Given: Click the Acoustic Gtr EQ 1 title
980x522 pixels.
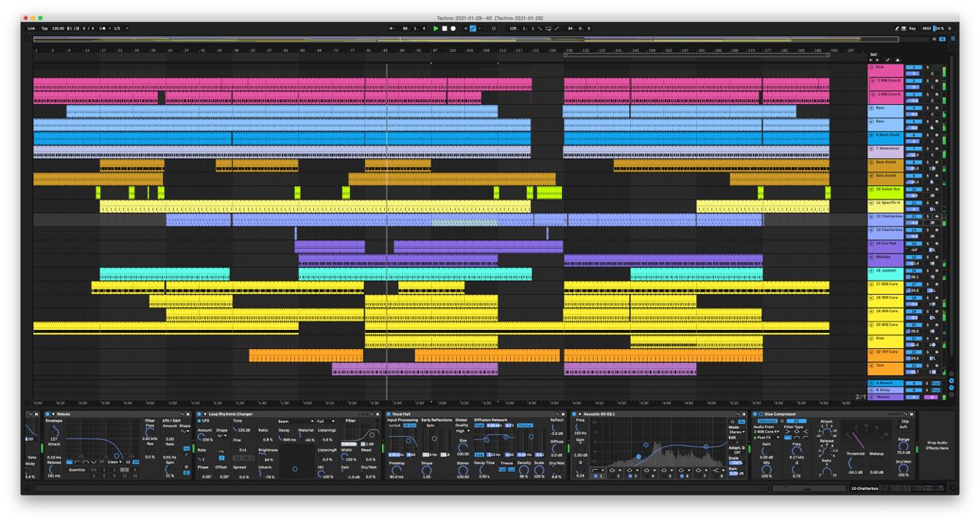Looking at the screenshot, I should tap(599, 413).
